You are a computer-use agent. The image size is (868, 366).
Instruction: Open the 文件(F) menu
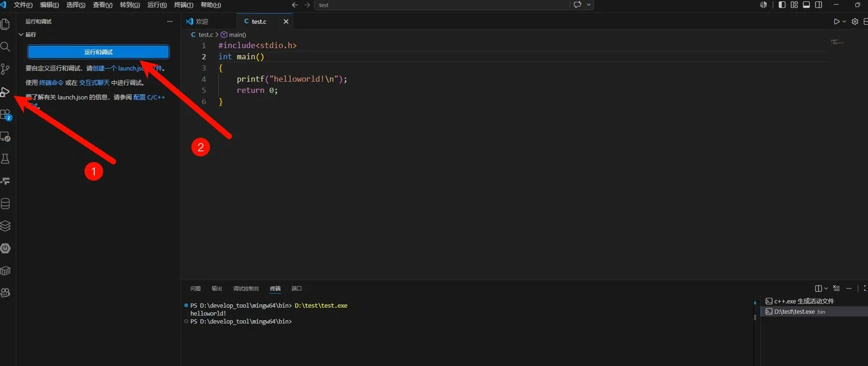[x=23, y=5]
